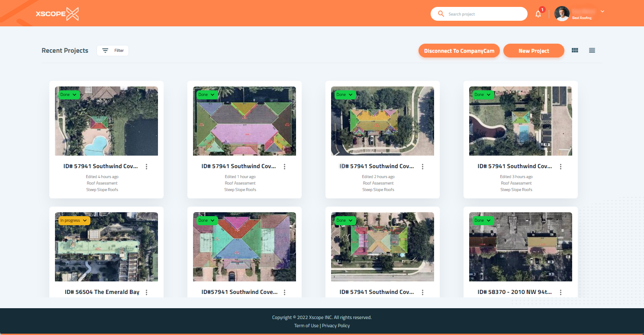The height and width of the screenshot is (335, 644).
Task: Open the In progress status dropdown
Action: pyautogui.click(x=74, y=220)
